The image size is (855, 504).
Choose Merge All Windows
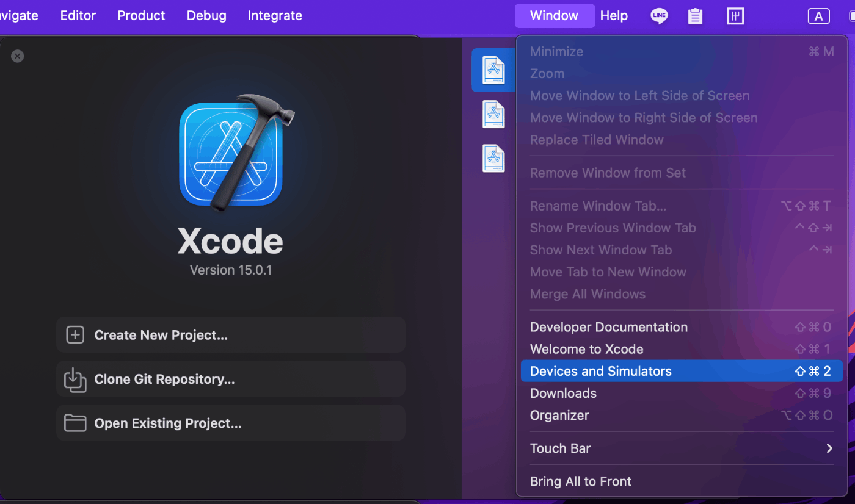[x=682, y=293]
